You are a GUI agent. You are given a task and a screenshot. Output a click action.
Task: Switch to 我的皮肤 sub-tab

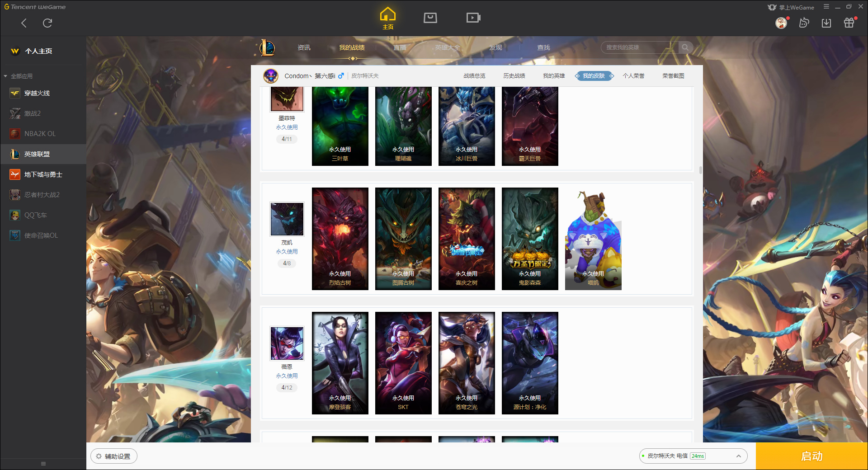coord(594,76)
